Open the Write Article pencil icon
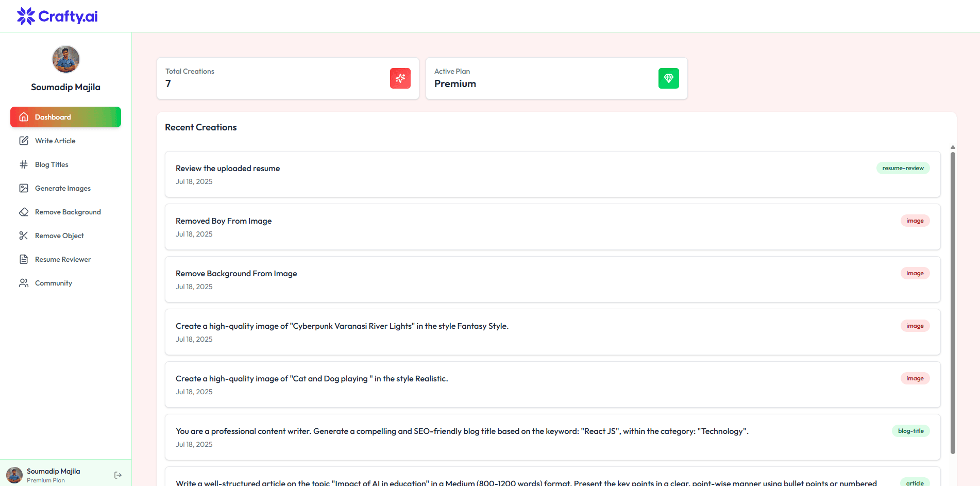 click(24, 141)
